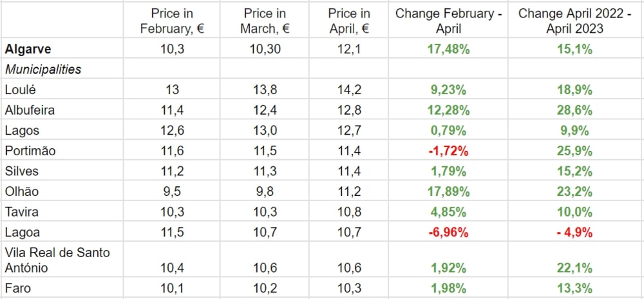The width and height of the screenshot is (644, 299).
Task: Select the Lagoa - 4,9% yearly cell
Action: 575,233
